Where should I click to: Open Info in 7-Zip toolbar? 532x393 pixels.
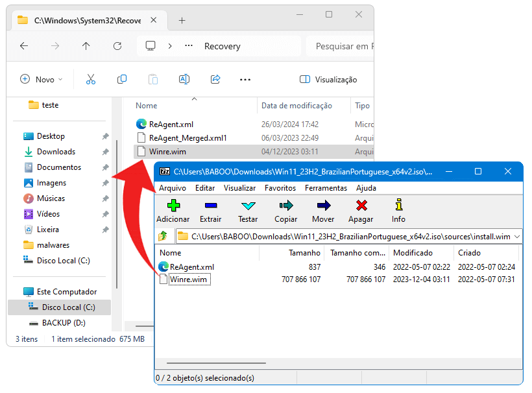(x=398, y=211)
